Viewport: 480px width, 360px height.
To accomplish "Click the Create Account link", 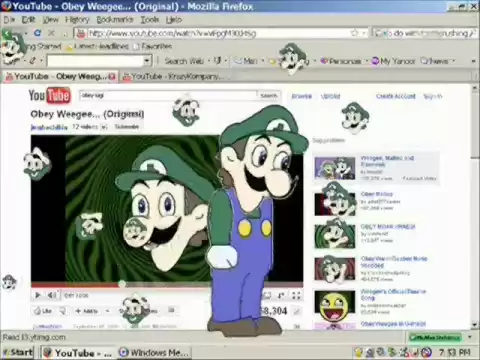I will (396, 96).
